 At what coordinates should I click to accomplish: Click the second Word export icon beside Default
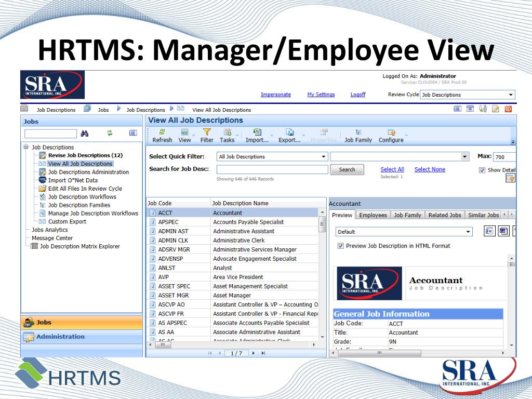tap(503, 231)
